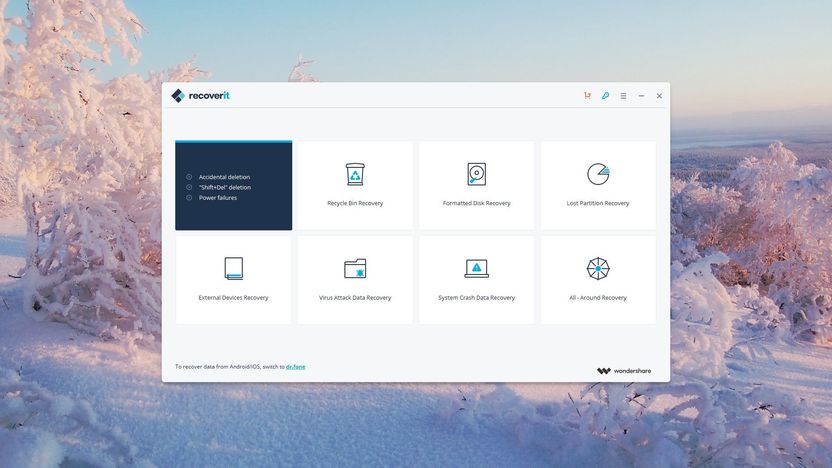Open the dr.fone link
Screen dimensions: 832x468
[x=296, y=367]
